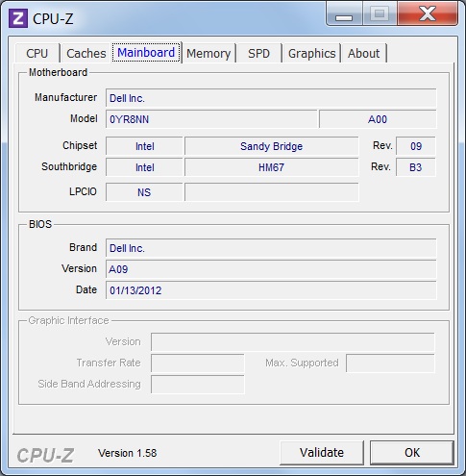Click the Transfer Rate field

198,363
